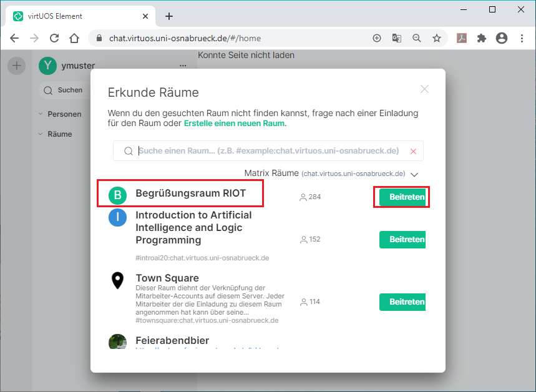Join the Begrüßungsraum RIOT room
This screenshot has width=536, height=392.
tap(402, 197)
